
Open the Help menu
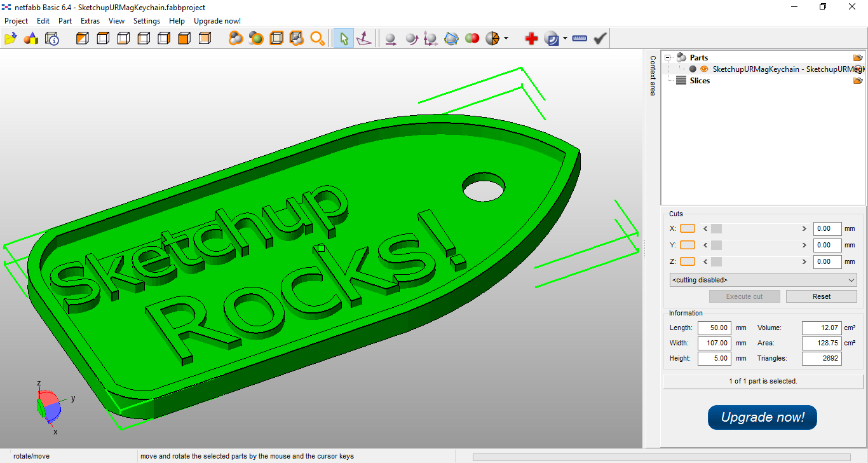(177, 21)
